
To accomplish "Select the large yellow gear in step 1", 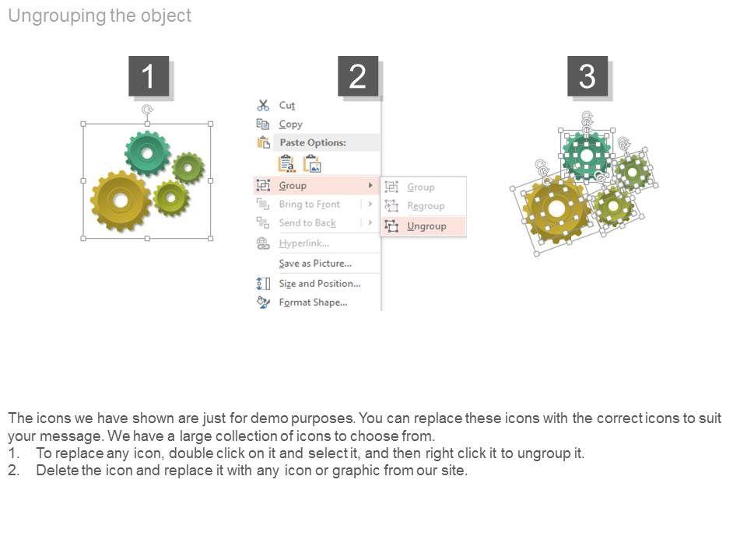I will click(121, 201).
